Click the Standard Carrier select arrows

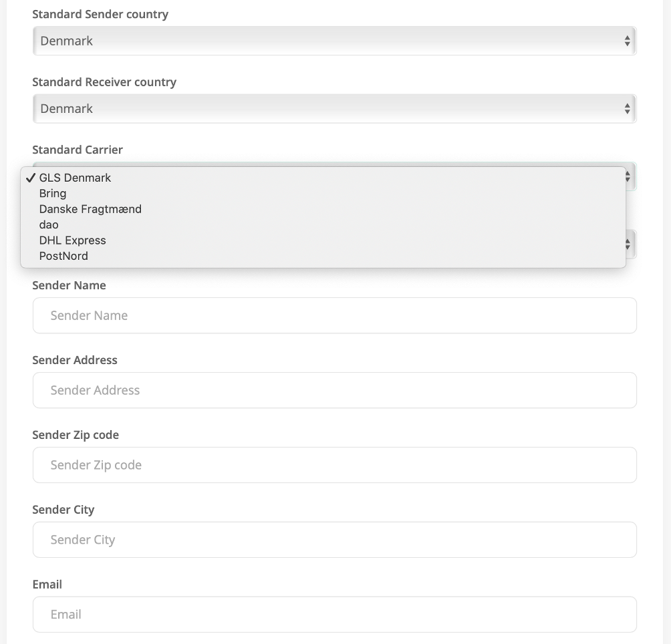628,176
